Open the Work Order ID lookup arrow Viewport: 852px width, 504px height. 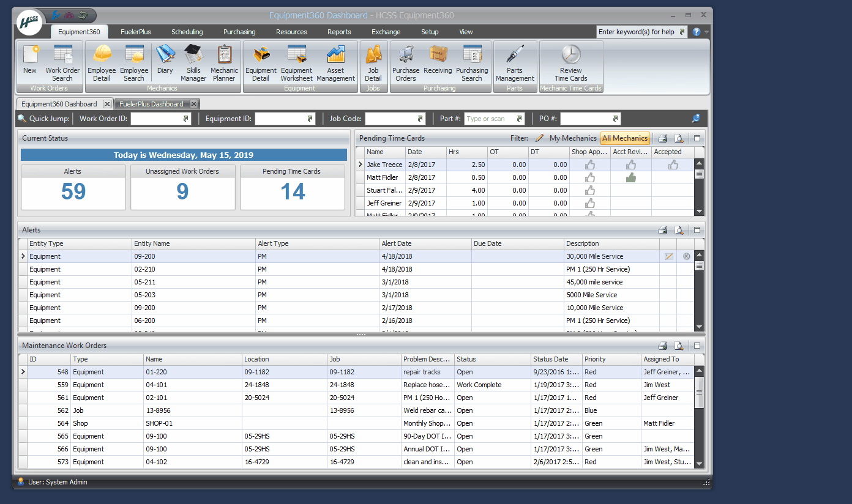(186, 119)
